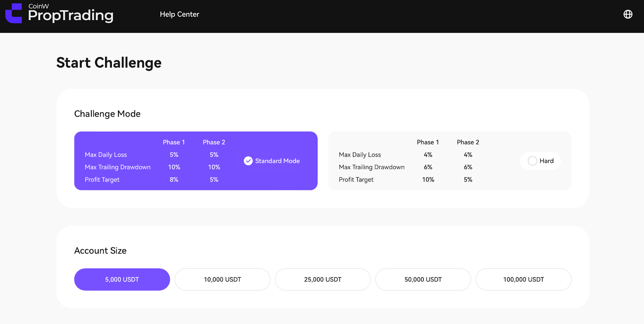Click Max Daily Loss in Hard card
This screenshot has height=324, width=644.
pyautogui.click(x=360, y=155)
